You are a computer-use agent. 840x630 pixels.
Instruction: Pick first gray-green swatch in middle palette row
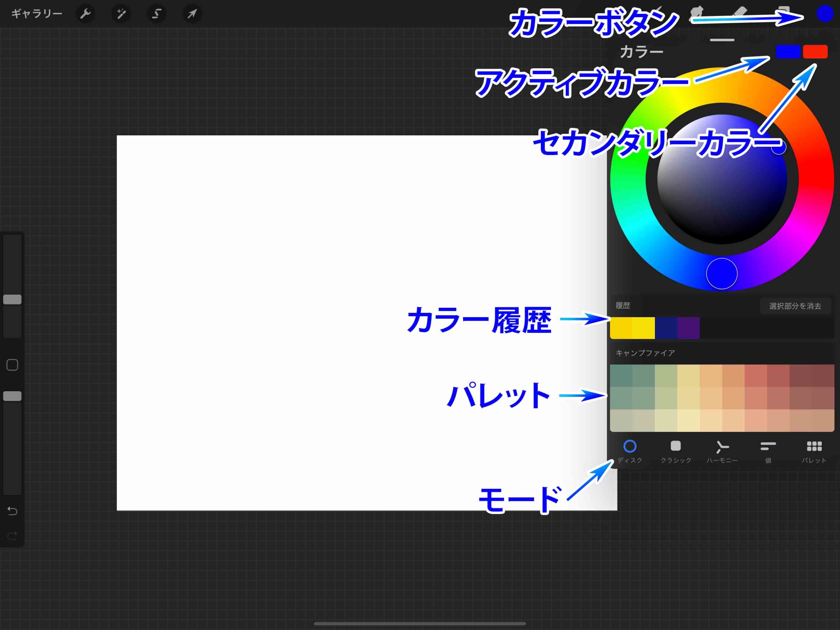[621, 398]
